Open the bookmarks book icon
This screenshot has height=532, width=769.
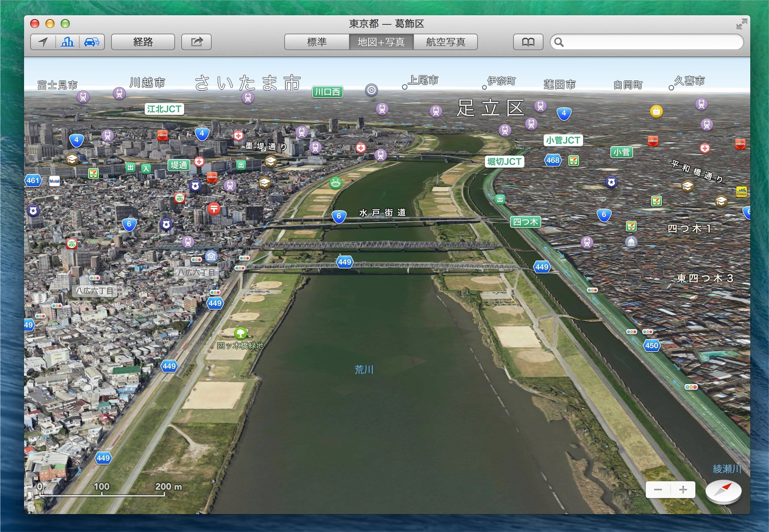coord(528,42)
